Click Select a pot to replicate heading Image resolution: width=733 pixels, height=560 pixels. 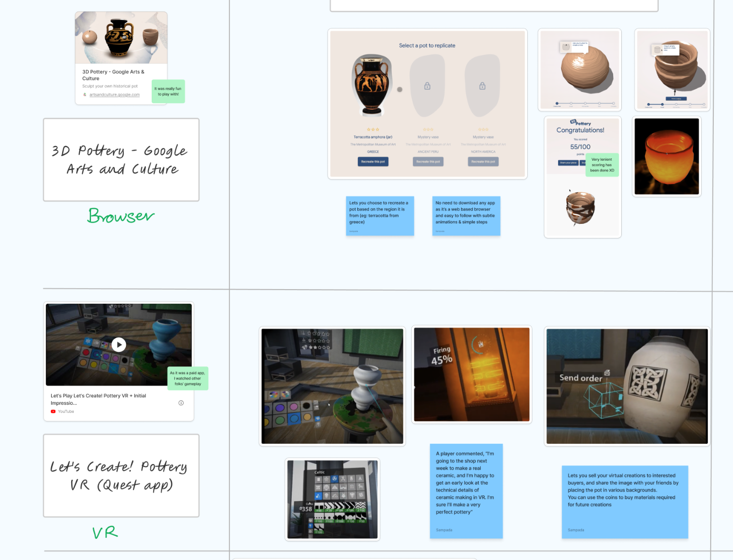tap(427, 45)
